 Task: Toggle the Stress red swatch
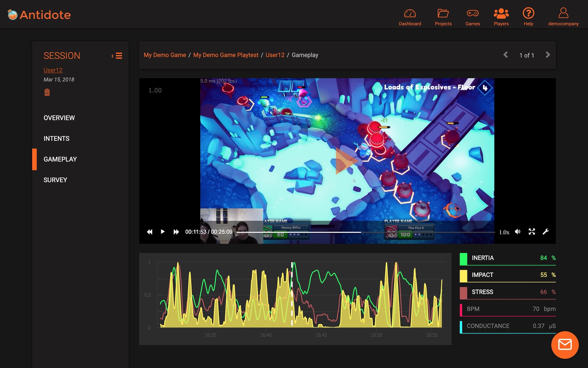pyautogui.click(x=463, y=293)
